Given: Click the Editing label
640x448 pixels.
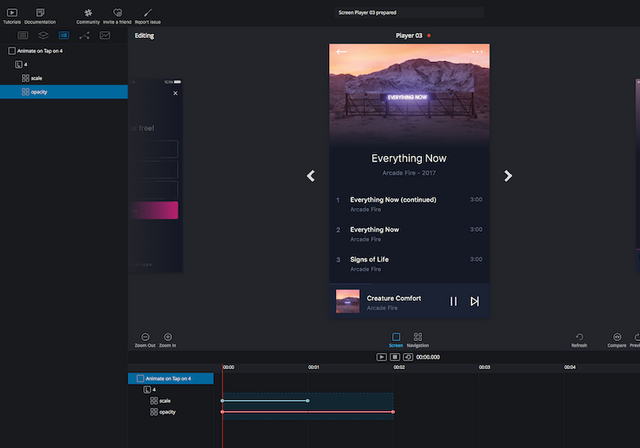Looking at the screenshot, I should 144,35.
